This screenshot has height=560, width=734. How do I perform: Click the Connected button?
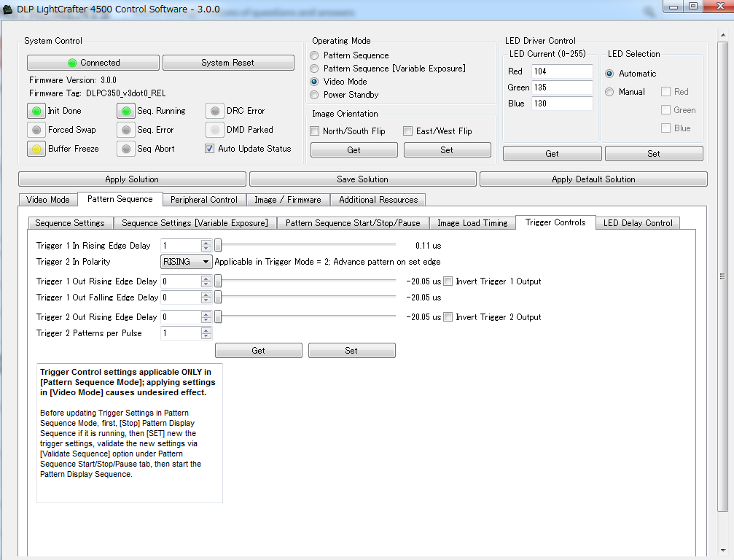point(93,63)
